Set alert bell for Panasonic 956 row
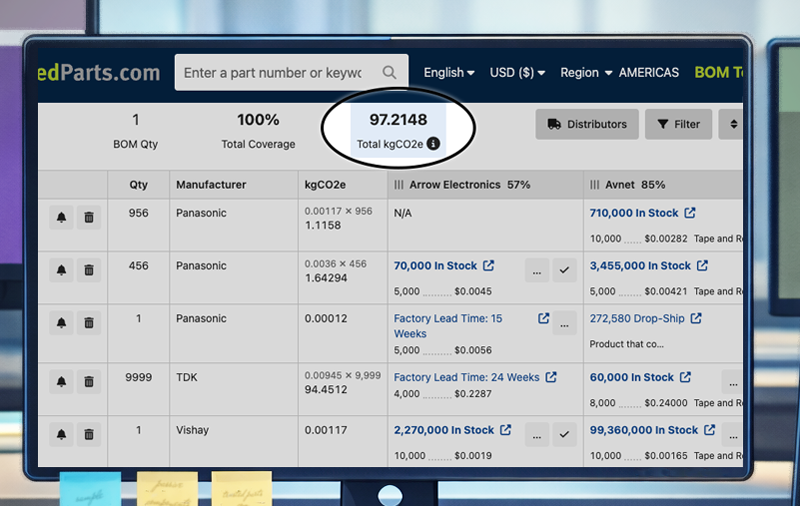Viewport: 800px width, 506px height. pyautogui.click(x=61, y=217)
